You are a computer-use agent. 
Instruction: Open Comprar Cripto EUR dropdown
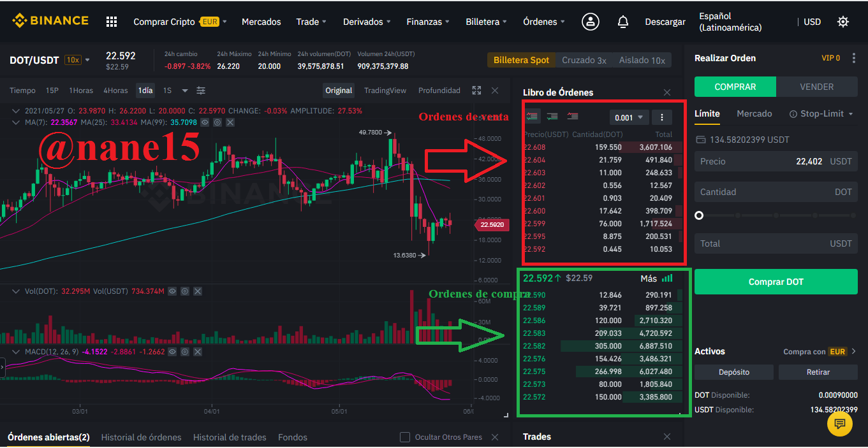click(x=180, y=22)
